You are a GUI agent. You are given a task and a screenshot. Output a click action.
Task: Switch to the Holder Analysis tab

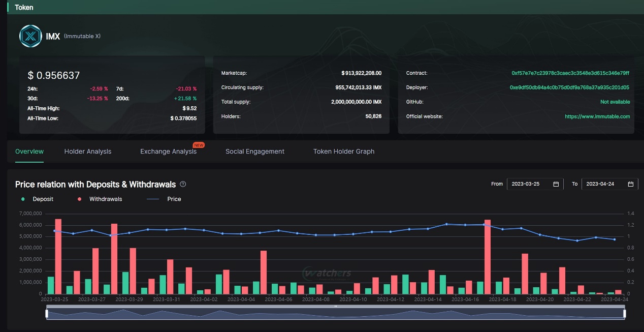88,152
